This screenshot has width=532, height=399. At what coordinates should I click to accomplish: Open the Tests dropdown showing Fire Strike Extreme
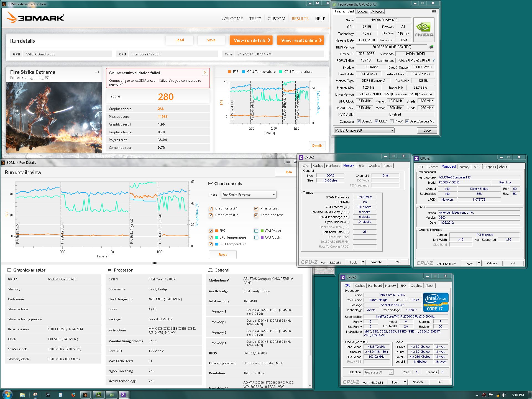[x=249, y=195]
